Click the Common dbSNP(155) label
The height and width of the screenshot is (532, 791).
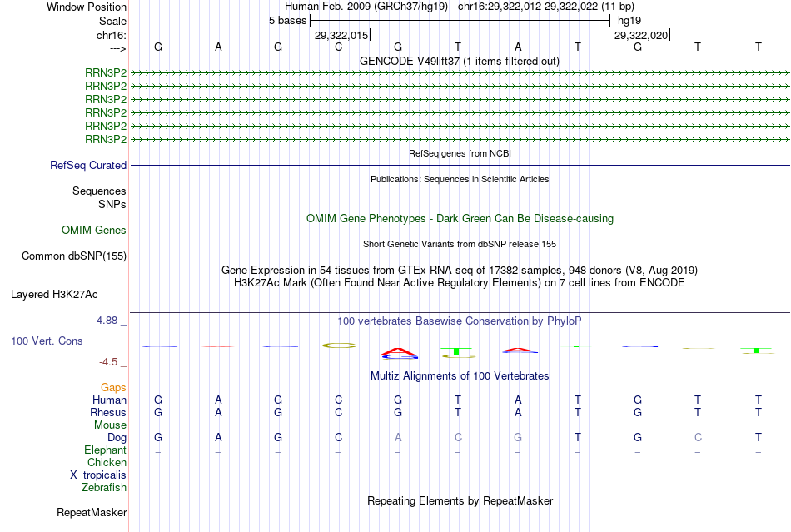[x=73, y=256]
